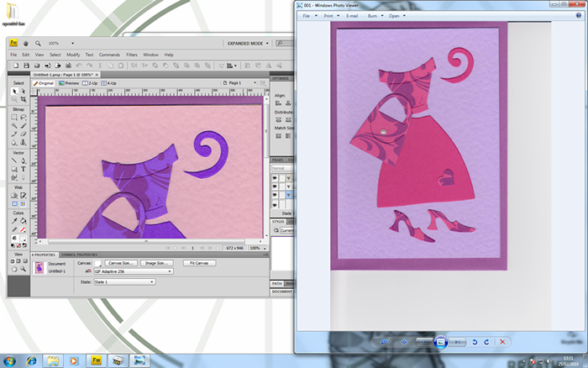Toggle visibility eye of the second layer
Viewport: 588px width, 368px height.
point(275,186)
